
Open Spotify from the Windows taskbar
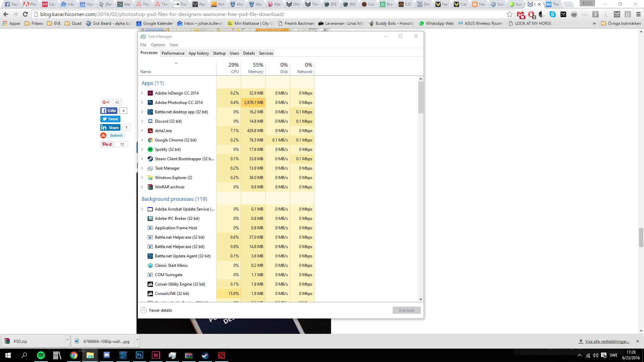[x=41, y=355]
